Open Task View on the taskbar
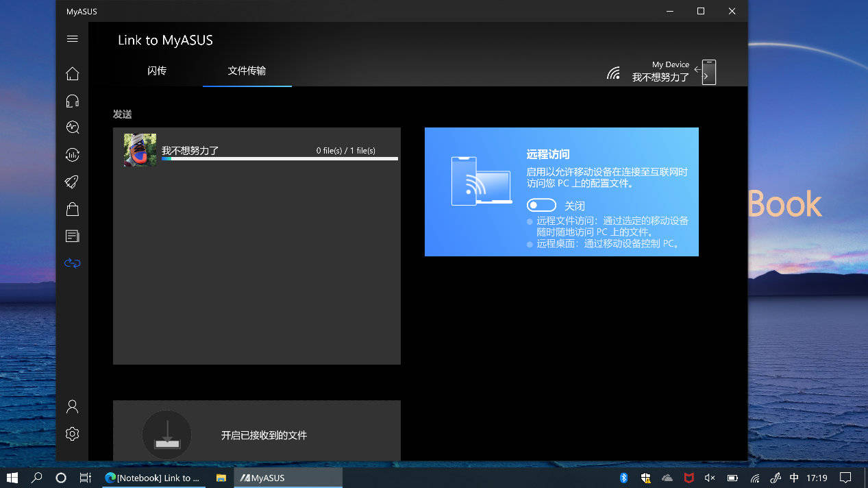Image resolution: width=868 pixels, height=488 pixels. pos(85,478)
